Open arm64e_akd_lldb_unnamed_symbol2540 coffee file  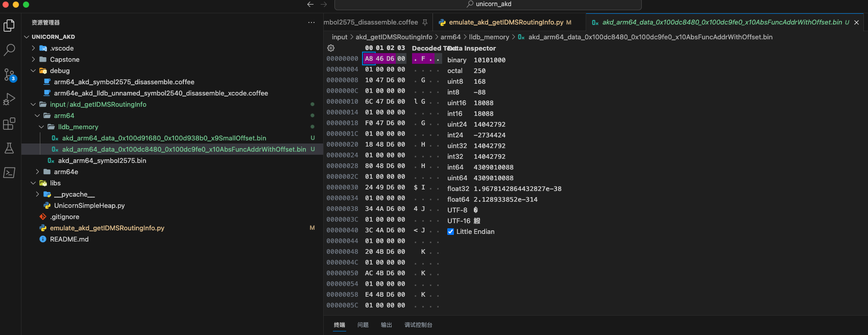pos(161,93)
